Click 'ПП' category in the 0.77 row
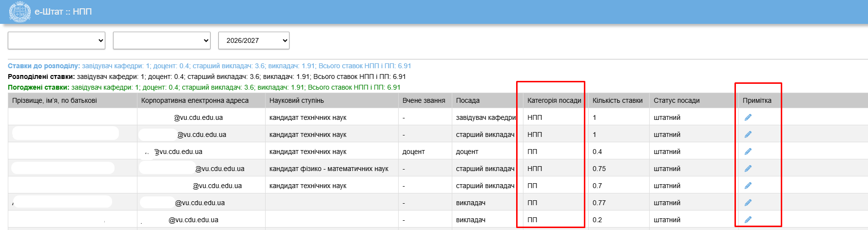 [x=532, y=203]
